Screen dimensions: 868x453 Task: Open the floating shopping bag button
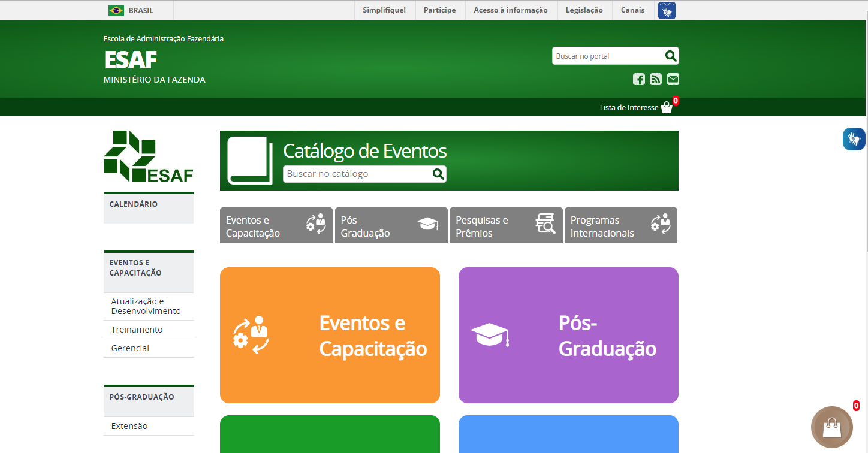click(x=831, y=427)
